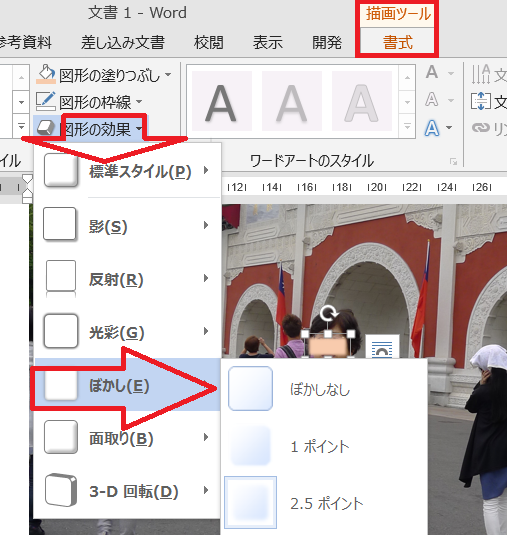
Task: Open the WordArt styles dialog launcher
Action: [x=453, y=161]
